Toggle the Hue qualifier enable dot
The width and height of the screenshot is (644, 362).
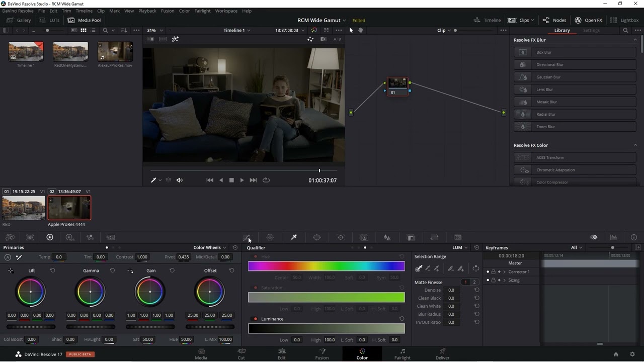click(x=256, y=256)
